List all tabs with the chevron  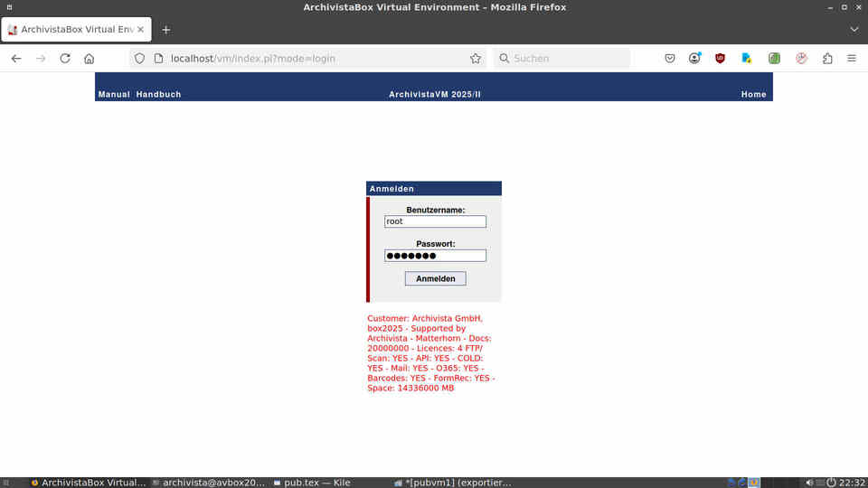(x=854, y=29)
